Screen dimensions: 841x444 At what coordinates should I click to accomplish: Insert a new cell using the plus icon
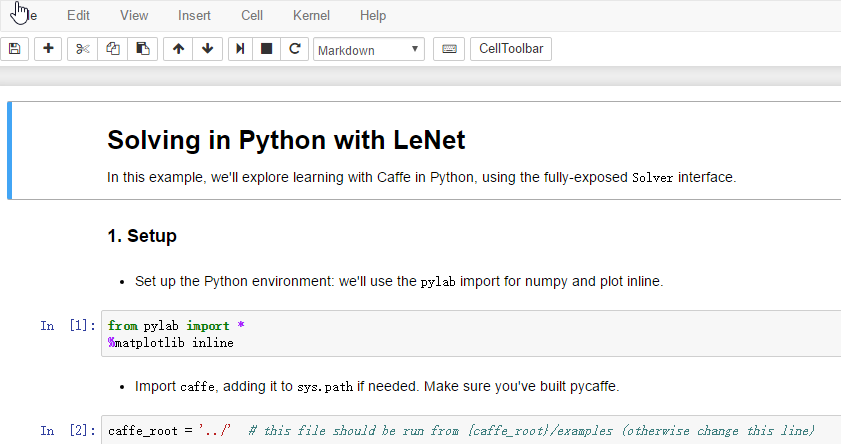[48, 49]
